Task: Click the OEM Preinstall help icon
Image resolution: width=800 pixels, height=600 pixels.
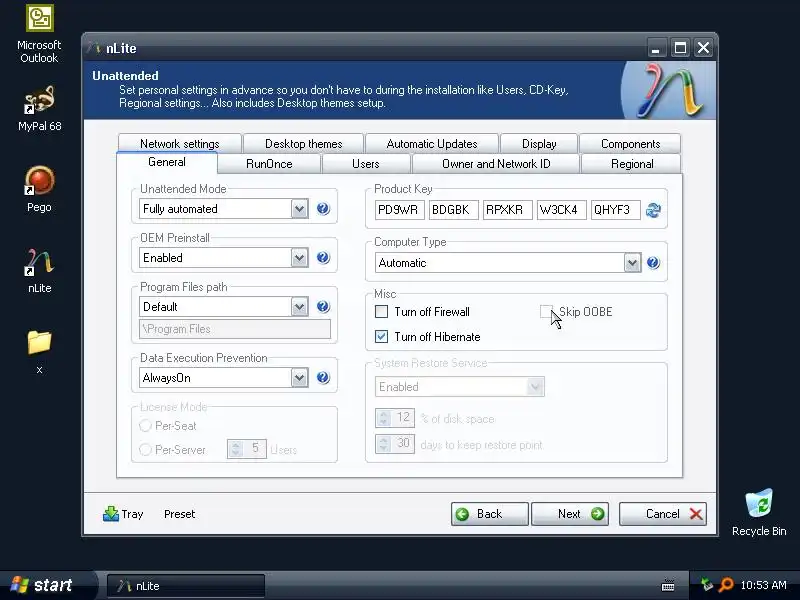Action: [323, 258]
